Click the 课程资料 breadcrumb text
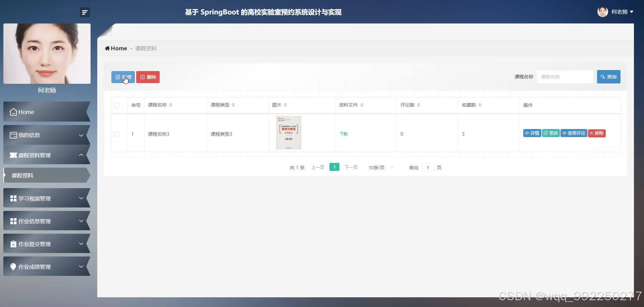 point(146,48)
